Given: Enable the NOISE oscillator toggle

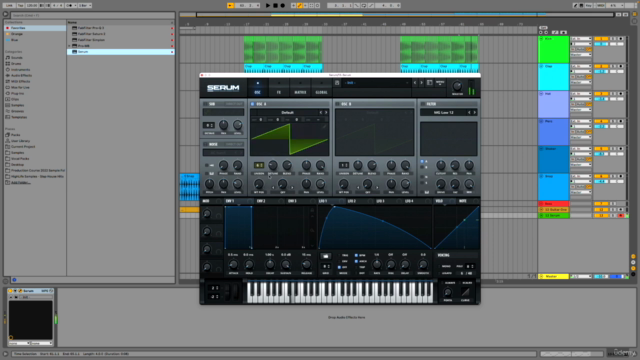Looking at the screenshot, I should pos(205,144).
